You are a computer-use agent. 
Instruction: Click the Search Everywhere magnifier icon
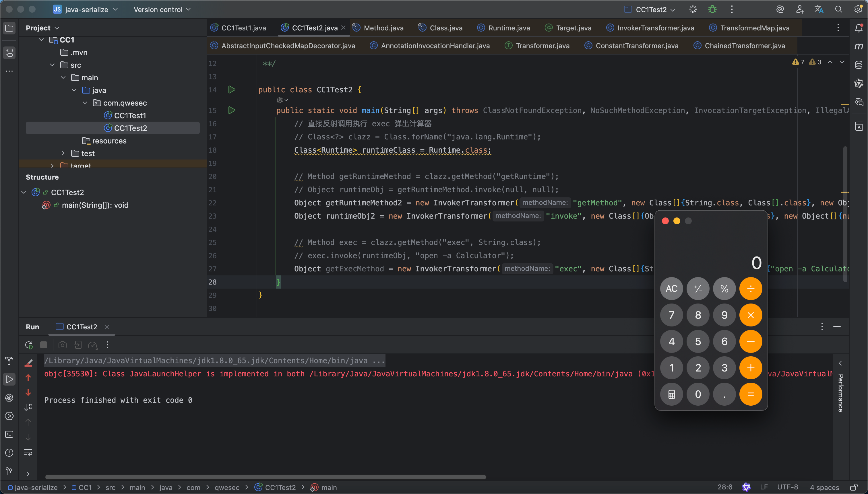pos(838,9)
